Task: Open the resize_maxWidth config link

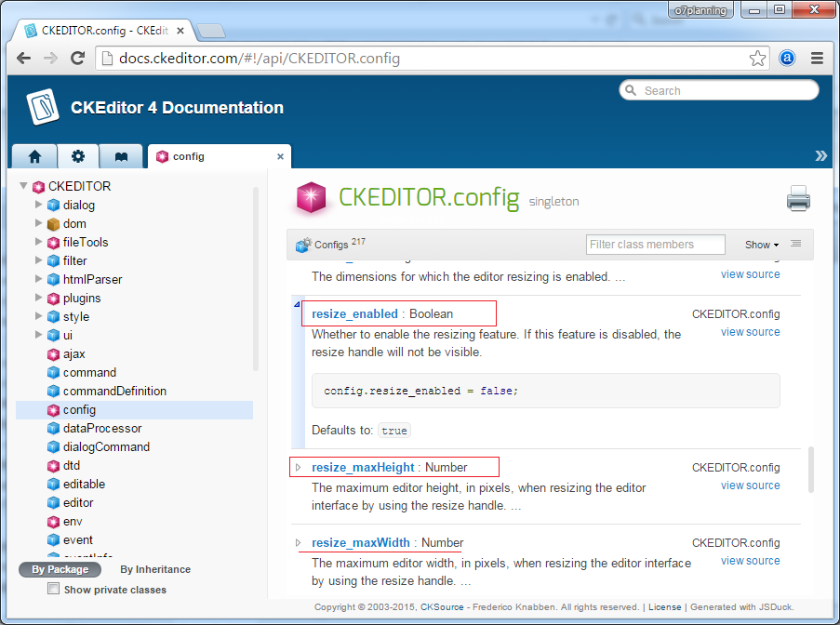Action: click(361, 542)
